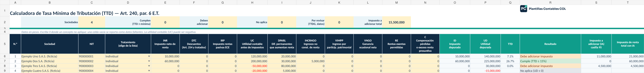
Task: Click the italic note starting Datos en pesos
Action: point(109,32)
